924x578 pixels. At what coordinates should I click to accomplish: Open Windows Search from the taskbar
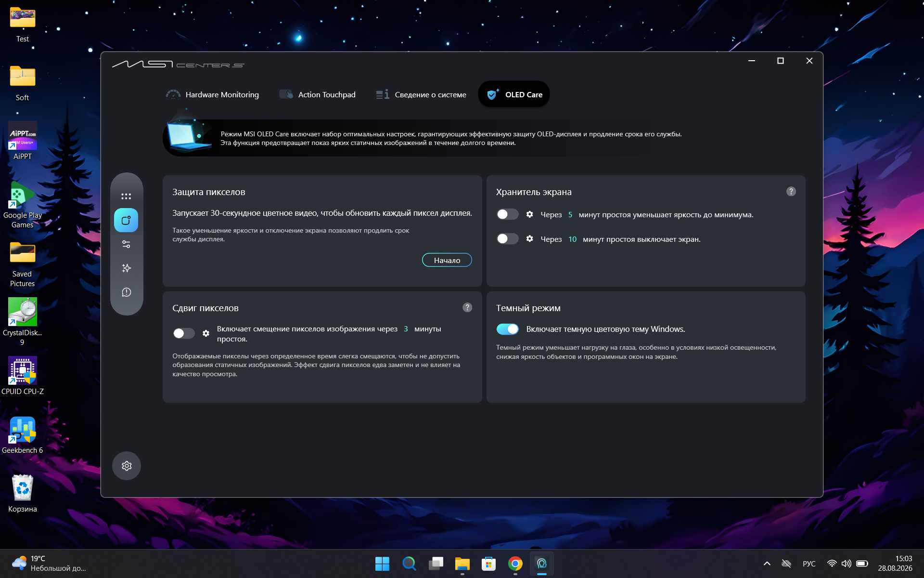click(409, 564)
